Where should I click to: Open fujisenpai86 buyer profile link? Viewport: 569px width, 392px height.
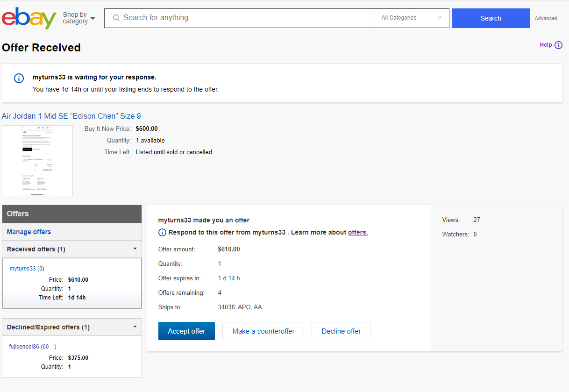coord(24,347)
